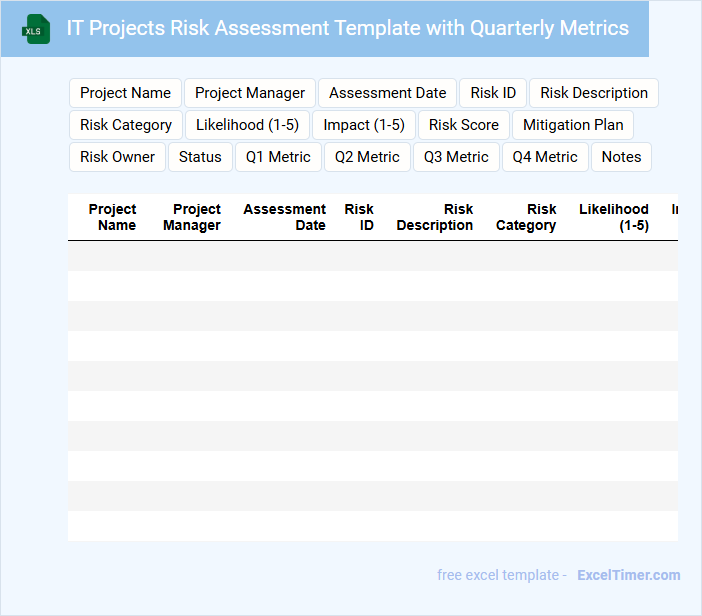The height and width of the screenshot is (616, 702).
Task: Select the Risk ID tag
Action: (x=493, y=93)
